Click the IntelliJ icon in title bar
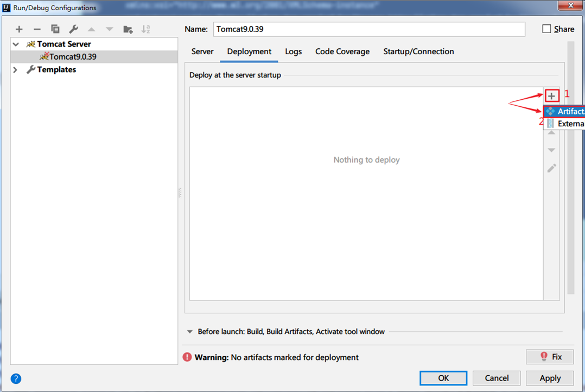This screenshot has width=585, height=392. coord(7,8)
